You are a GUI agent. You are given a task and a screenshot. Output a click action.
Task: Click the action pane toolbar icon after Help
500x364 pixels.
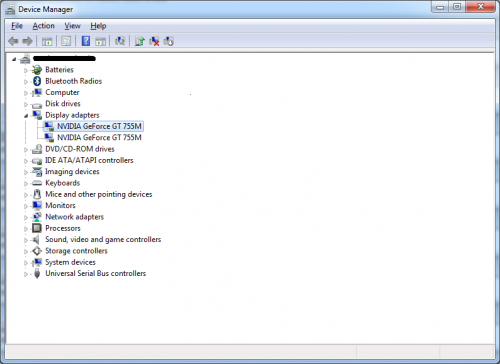pyautogui.click(x=100, y=41)
